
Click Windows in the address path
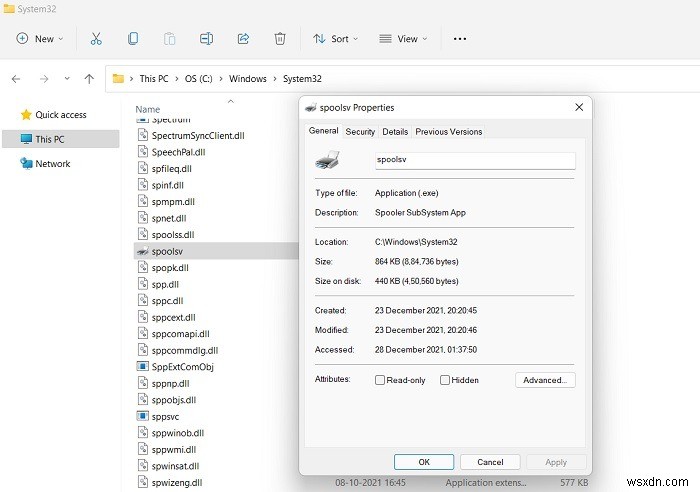click(x=248, y=79)
